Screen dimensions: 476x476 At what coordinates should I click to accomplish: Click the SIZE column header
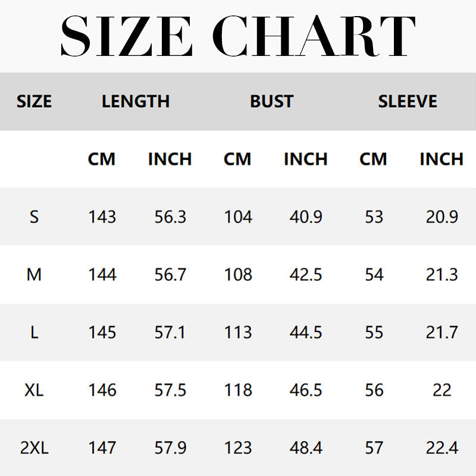point(34,101)
